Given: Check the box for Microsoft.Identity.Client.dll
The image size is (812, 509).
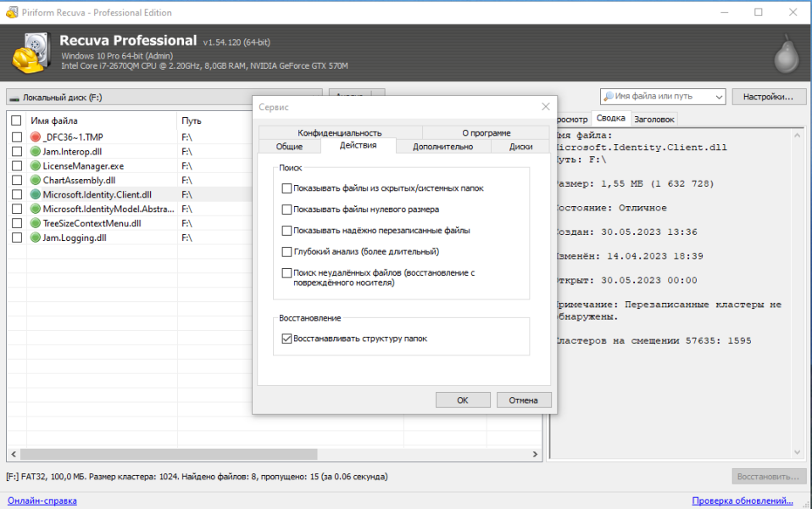Looking at the screenshot, I should click(x=17, y=194).
